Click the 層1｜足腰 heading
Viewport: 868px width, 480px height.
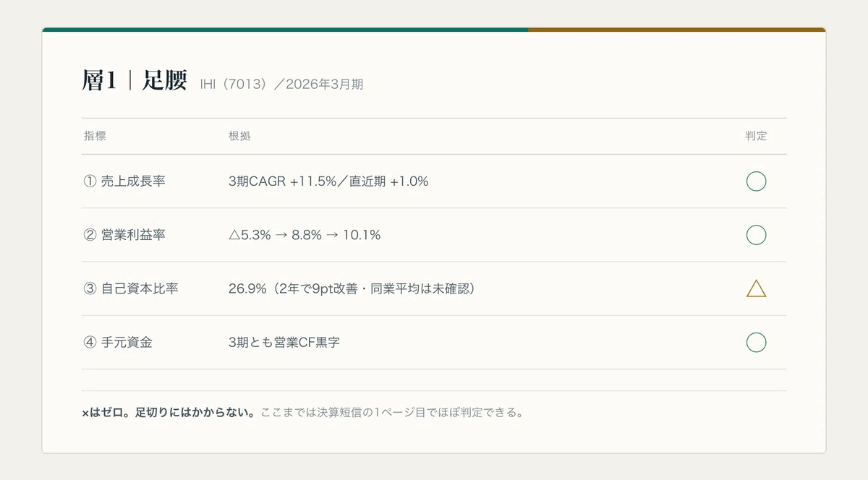(135, 80)
